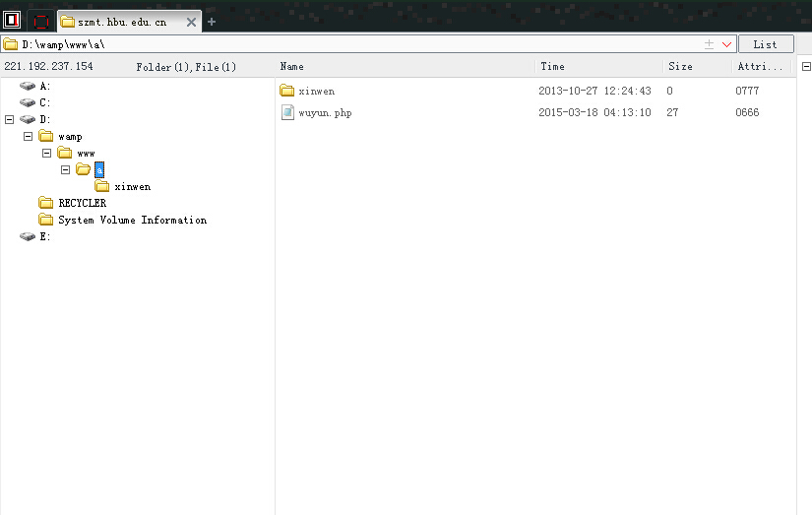Collapse the a folder node
This screenshot has width=812, height=515.
coord(65,169)
